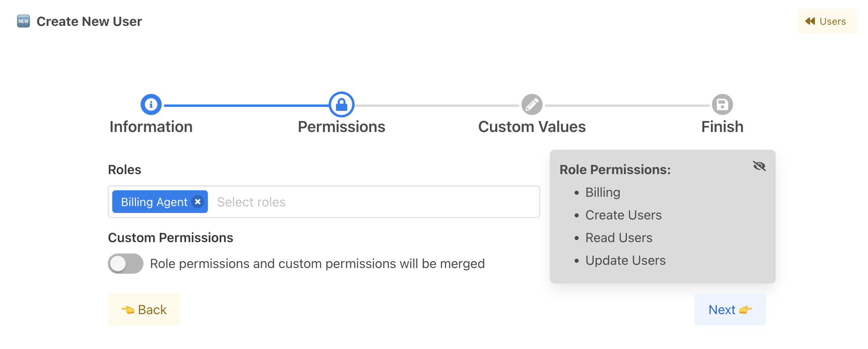Click the rewind arrow icon on Users
The width and height of the screenshot is (868, 349).
[810, 21]
